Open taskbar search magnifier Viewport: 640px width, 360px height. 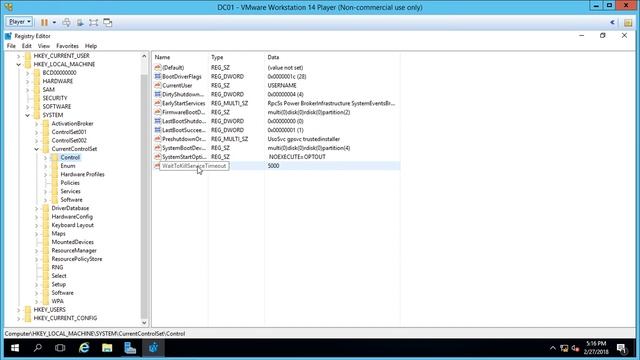(x=38, y=348)
